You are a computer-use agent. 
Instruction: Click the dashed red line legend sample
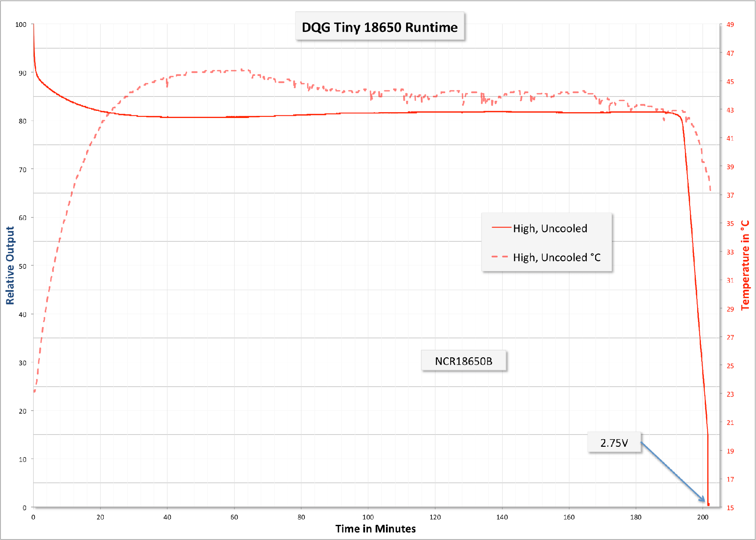pyautogui.click(x=500, y=257)
